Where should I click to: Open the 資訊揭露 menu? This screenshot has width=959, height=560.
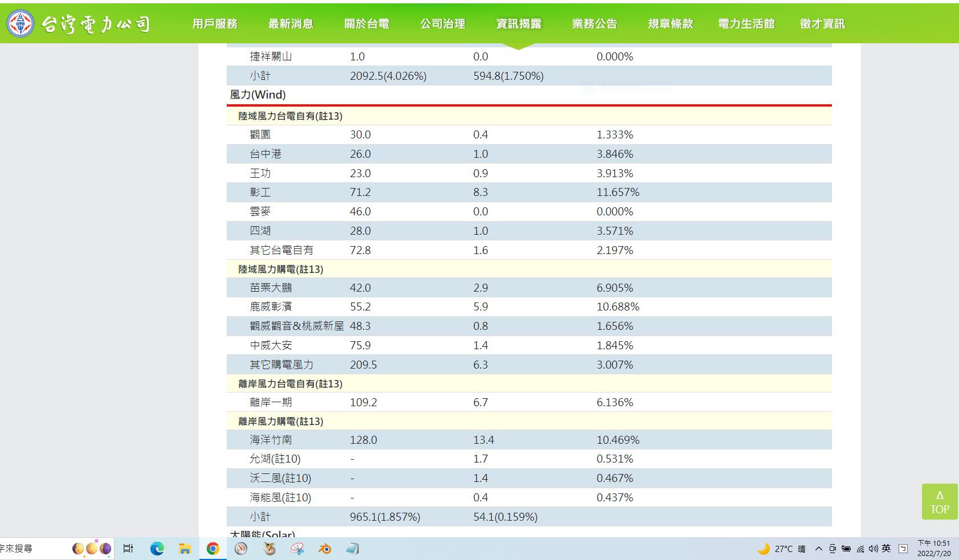[519, 23]
